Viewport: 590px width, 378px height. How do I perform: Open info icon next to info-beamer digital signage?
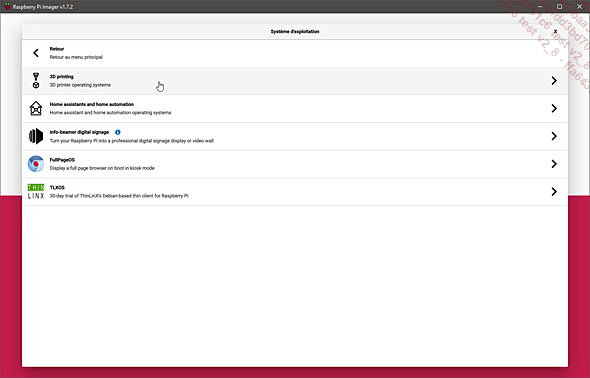click(x=118, y=132)
